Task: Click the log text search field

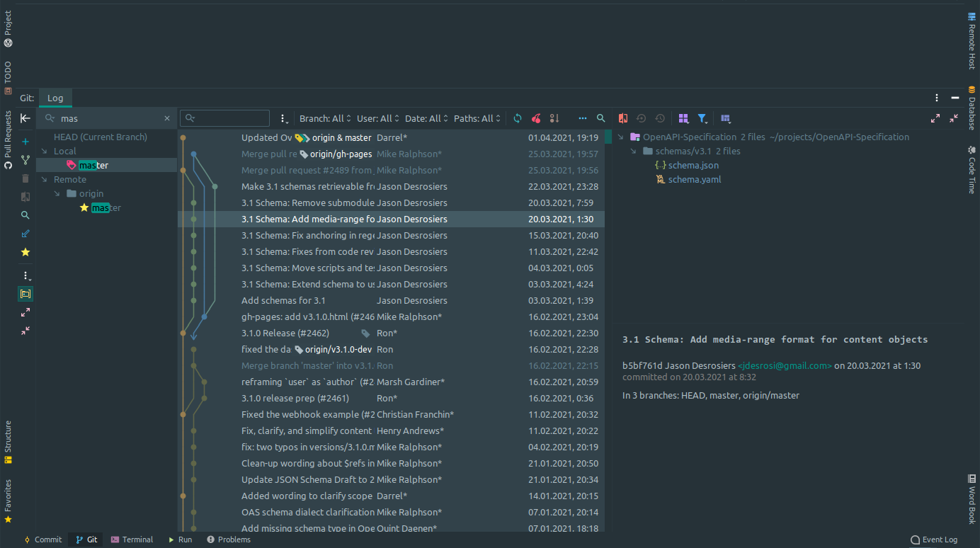Action: (225, 118)
